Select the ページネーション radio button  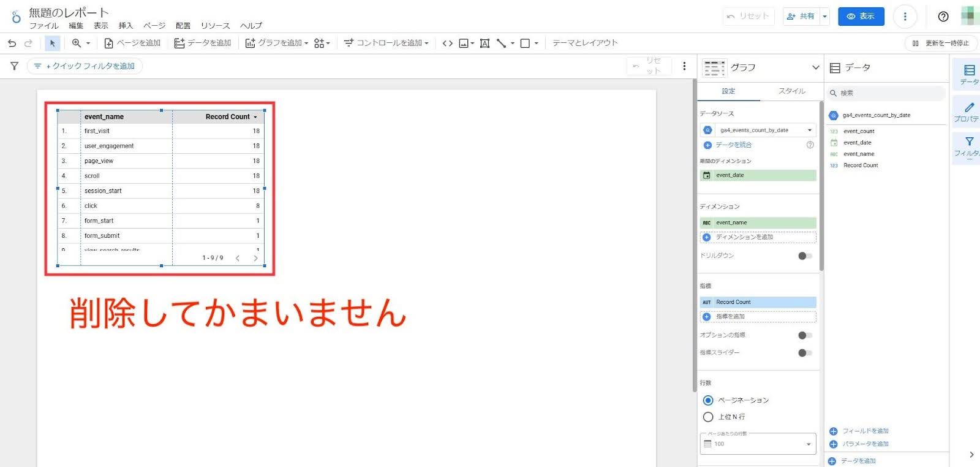click(x=708, y=400)
